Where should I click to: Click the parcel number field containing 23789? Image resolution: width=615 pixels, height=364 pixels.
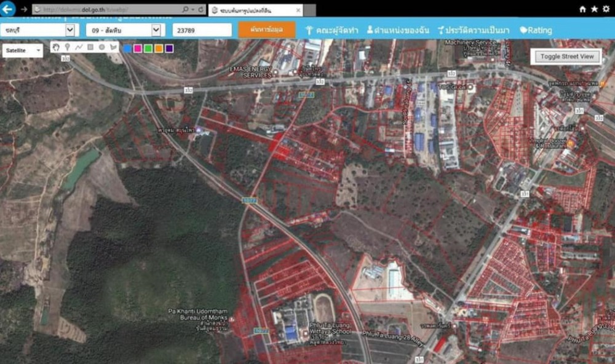tap(202, 30)
